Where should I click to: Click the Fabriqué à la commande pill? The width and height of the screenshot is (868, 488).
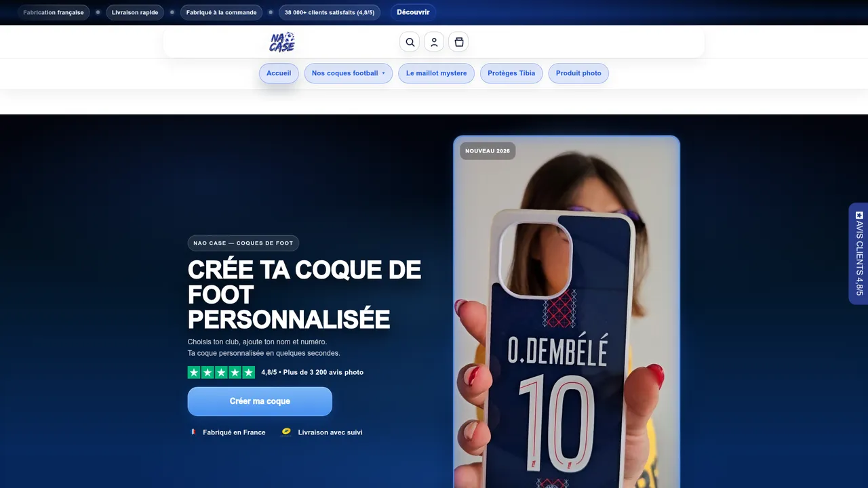[221, 12]
